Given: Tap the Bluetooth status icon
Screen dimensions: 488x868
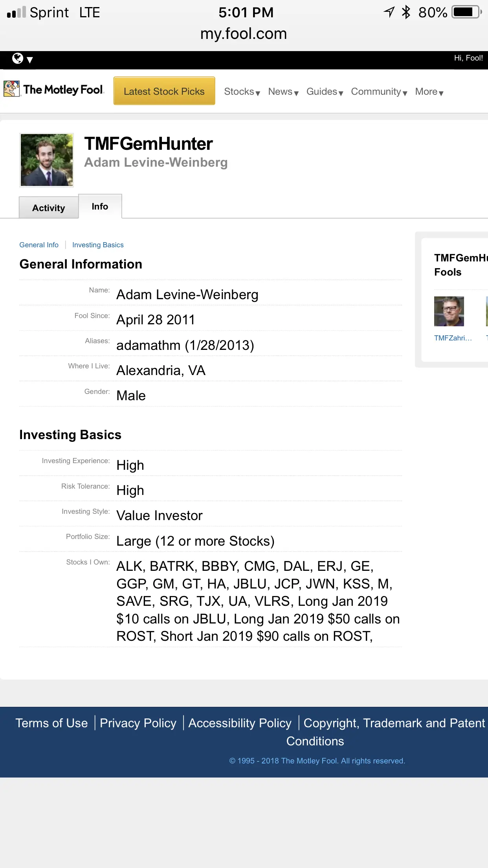Looking at the screenshot, I should point(406,12).
